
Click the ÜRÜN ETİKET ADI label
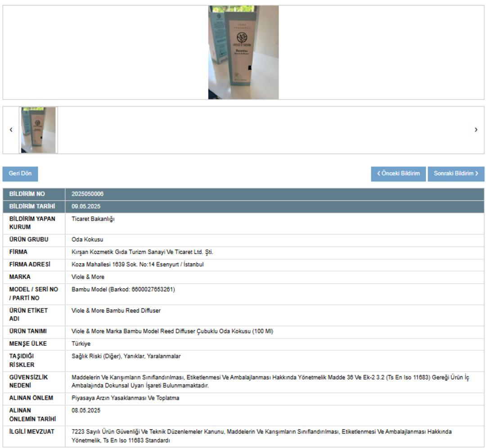pos(28,315)
